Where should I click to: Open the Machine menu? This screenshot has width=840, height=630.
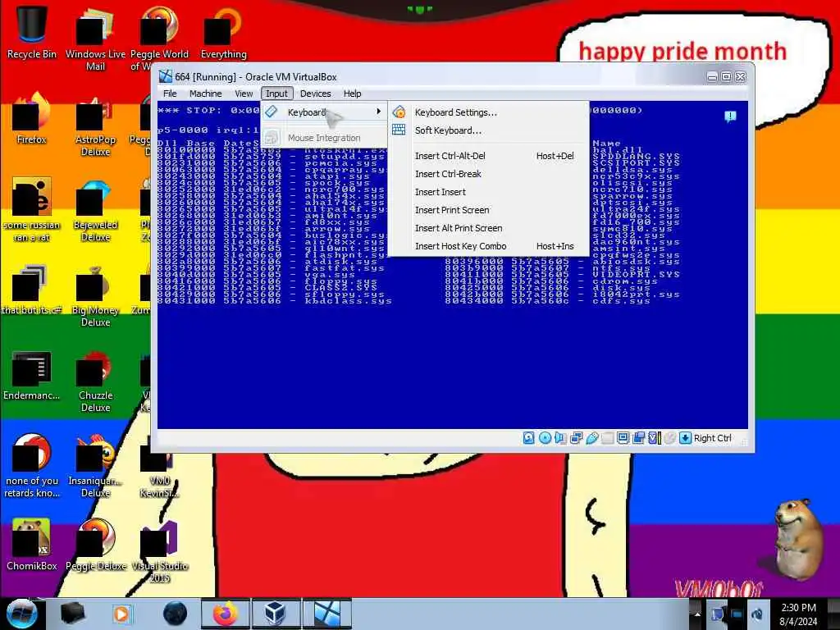206,94
